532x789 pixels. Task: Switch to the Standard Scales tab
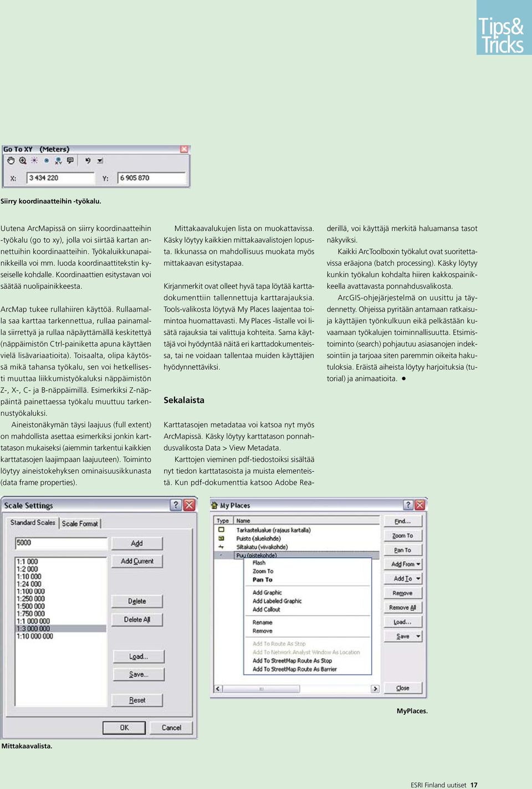(33, 523)
